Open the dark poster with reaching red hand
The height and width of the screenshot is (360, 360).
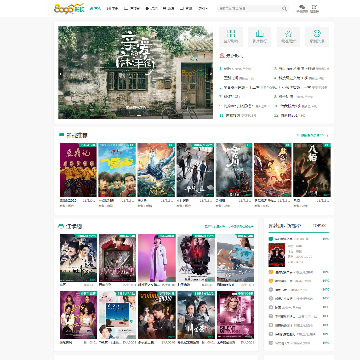[312, 170]
